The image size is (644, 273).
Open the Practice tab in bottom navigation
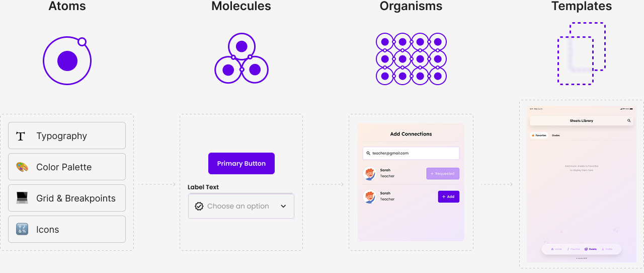573,249
